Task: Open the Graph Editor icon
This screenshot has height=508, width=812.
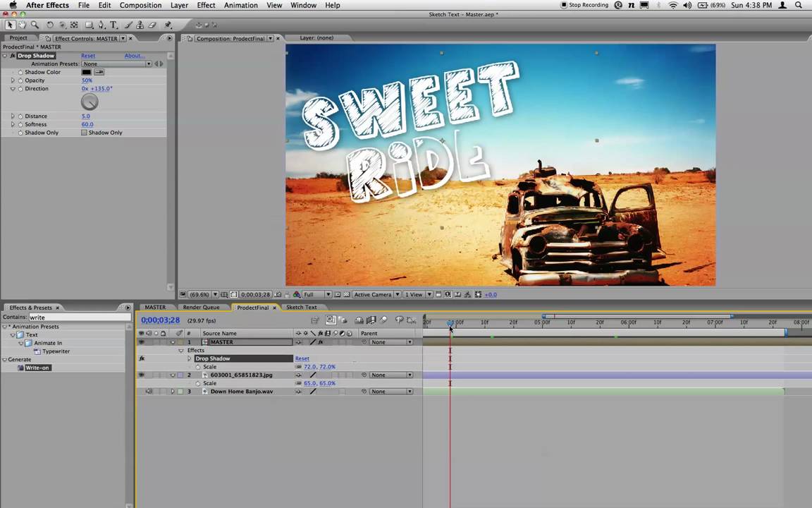Action: [x=412, y=320]
